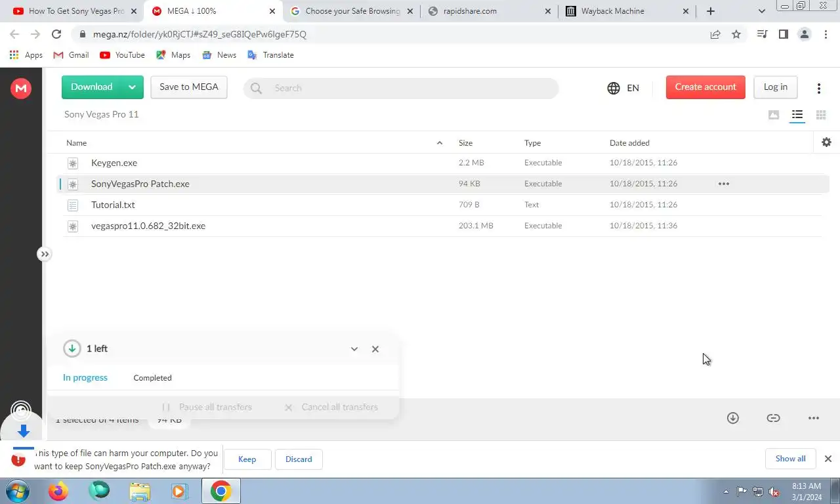Open Translate bookmark
Viewport: 840px width, 504px height.
tap(270, 55)
